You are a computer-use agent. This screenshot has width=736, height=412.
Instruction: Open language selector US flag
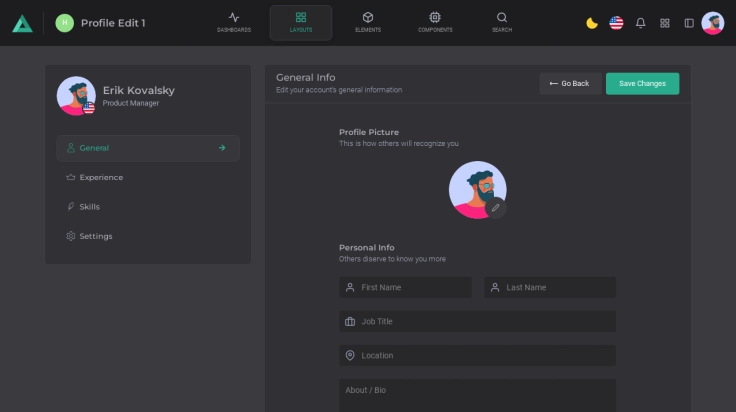point(616,23)
